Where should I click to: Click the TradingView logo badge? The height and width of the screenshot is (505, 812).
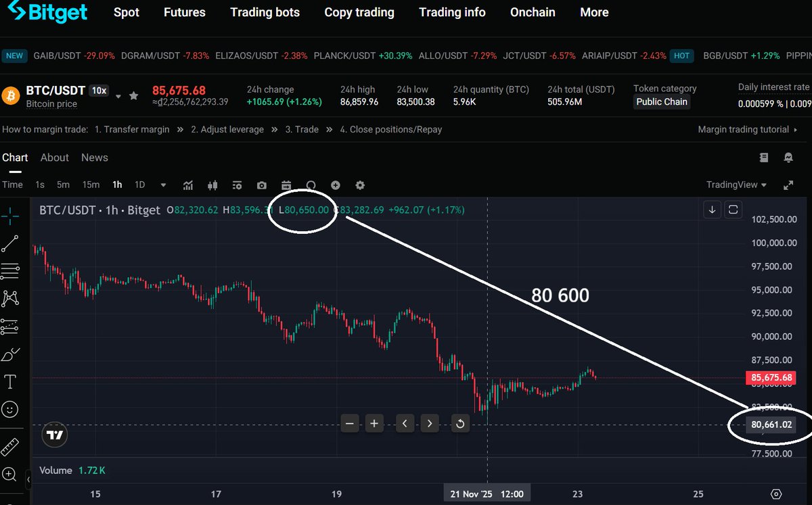tap(55, 435)
